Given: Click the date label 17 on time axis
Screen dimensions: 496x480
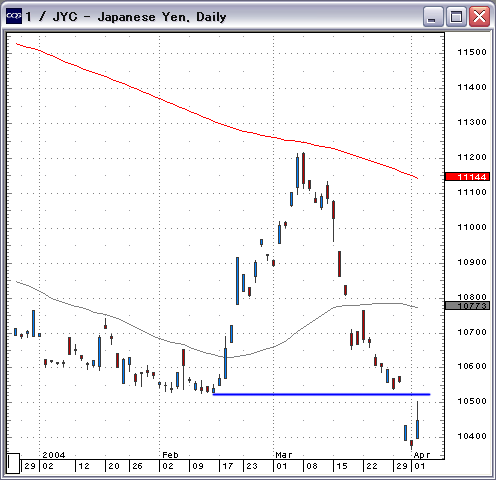Looking at the screenshot, I should click(228, 466).
